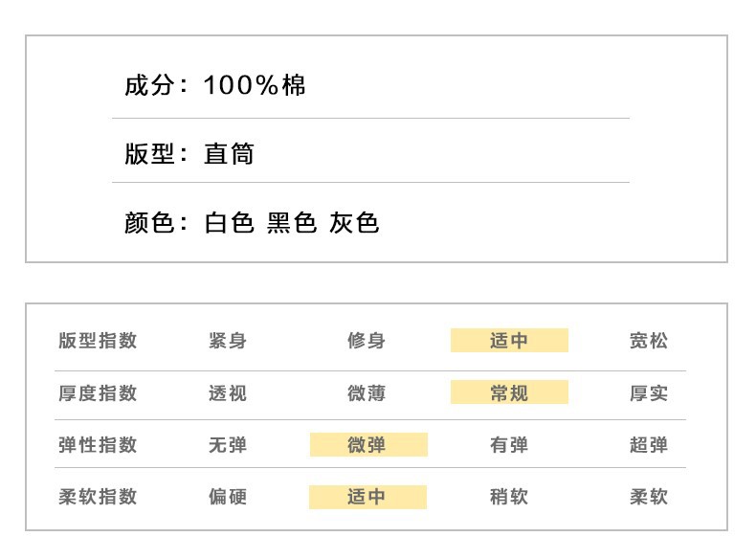The image size is (756, 559).
Task: Click the 无弹 elasticity option
Action: click(x=227, y=445)
